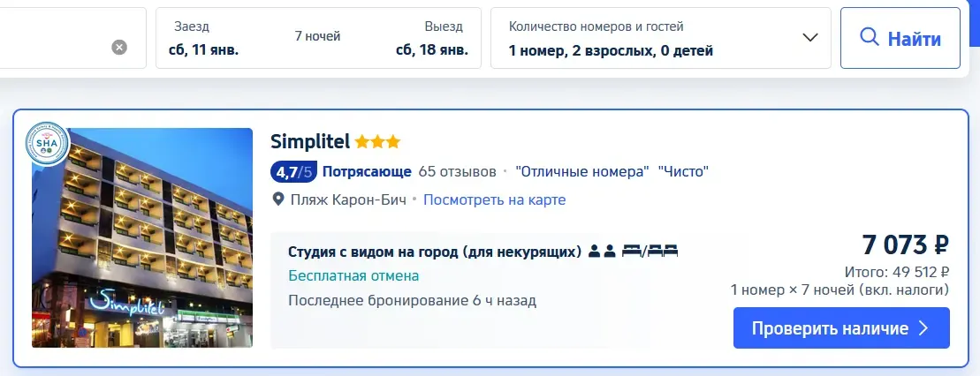Click the two-guest occupancy icon
Viewport: 980px width, 376px height.
[602, 252]
